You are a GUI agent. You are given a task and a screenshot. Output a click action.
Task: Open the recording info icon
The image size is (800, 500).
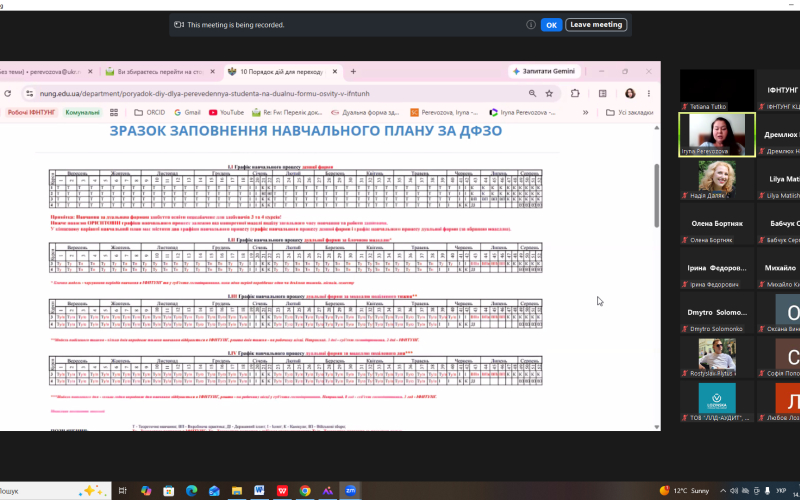pyautogui.click(x=531, y=24)
